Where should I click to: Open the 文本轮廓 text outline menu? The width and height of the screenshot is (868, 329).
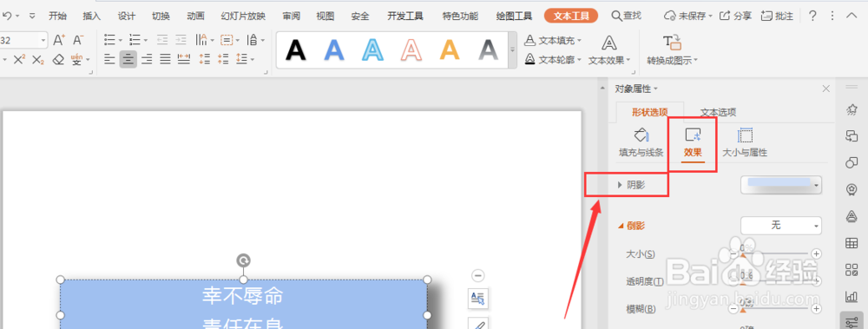[553, 59]
